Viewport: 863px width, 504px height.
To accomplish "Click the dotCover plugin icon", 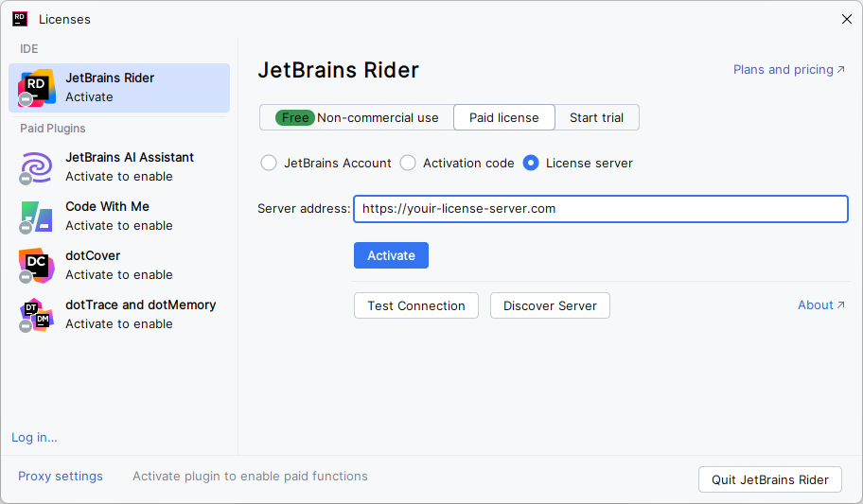I will pos(37,266).
